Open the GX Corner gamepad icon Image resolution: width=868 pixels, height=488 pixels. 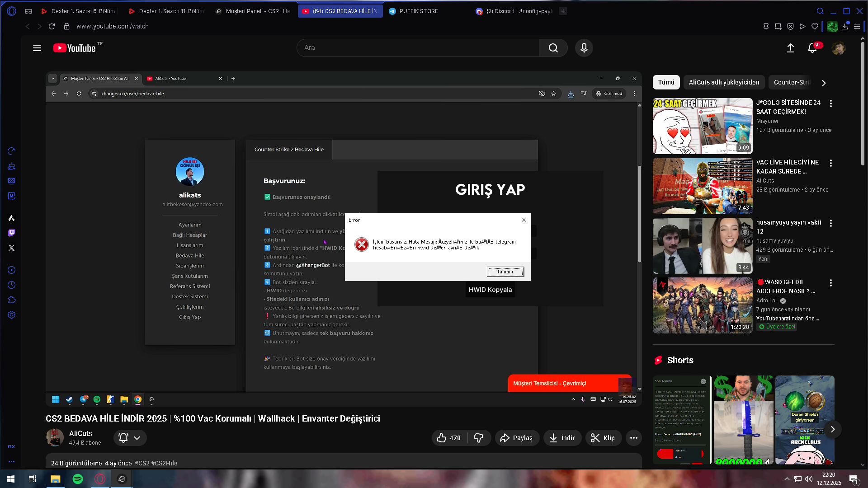(x=28, y=11)
